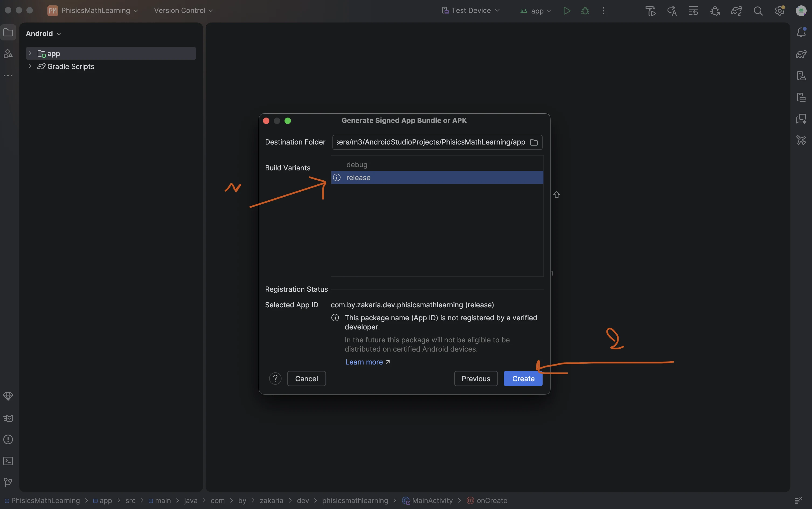The height and width of the screenshot is (509, 812).
Task: Expand the Gradle Scripts tree node
Action: point(30,66)
